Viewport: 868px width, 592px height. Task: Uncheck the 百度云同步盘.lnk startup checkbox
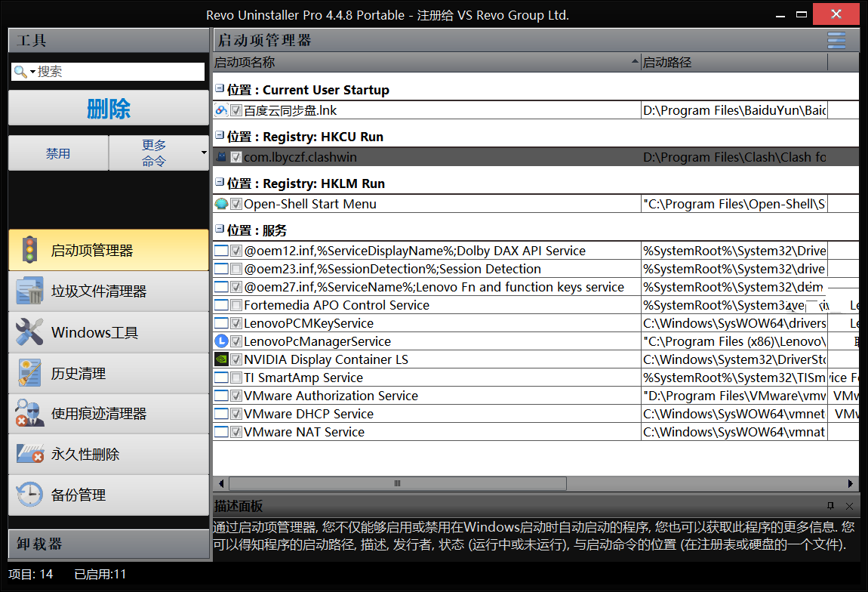point(236,111)
